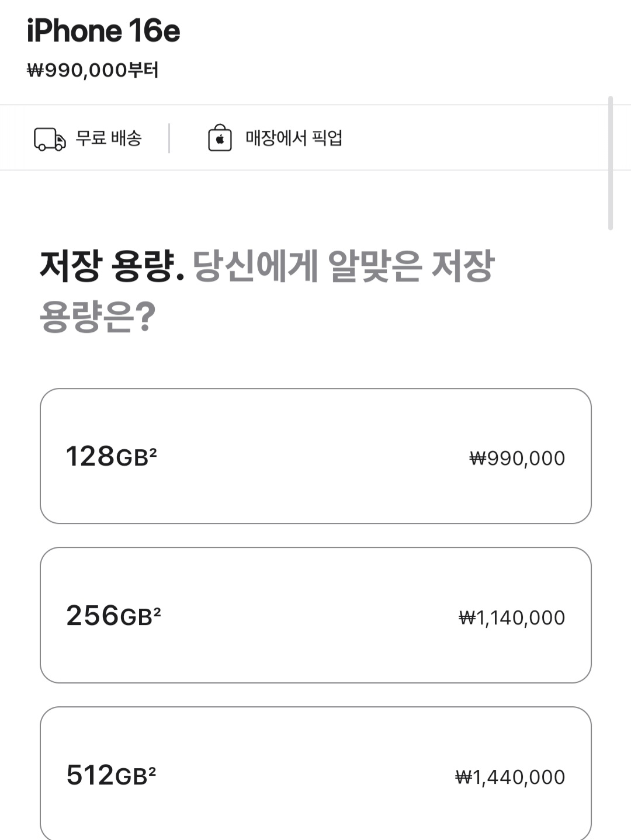Click the ₩1,140,000 price label

[512, 618]
